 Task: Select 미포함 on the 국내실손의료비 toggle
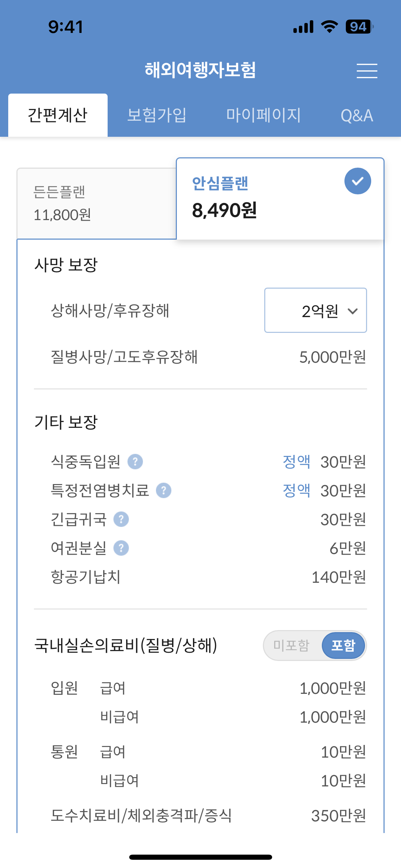click(x=291, y=645)
